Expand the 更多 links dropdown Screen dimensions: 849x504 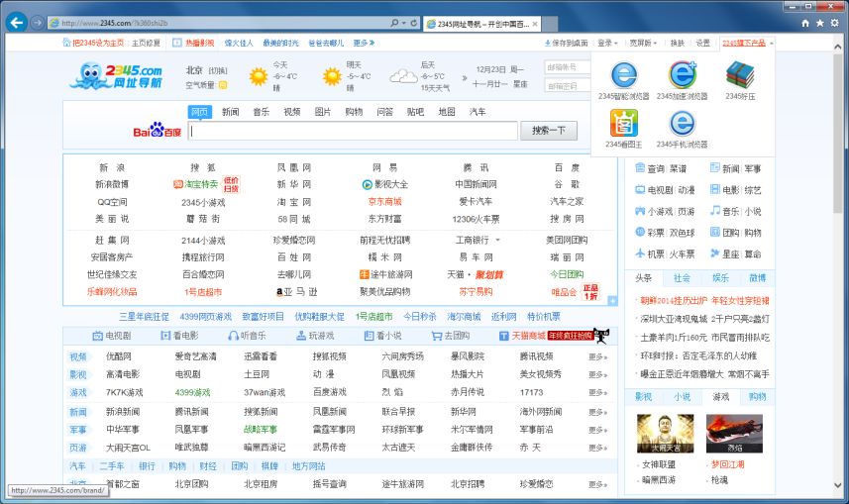pos(364,43)
